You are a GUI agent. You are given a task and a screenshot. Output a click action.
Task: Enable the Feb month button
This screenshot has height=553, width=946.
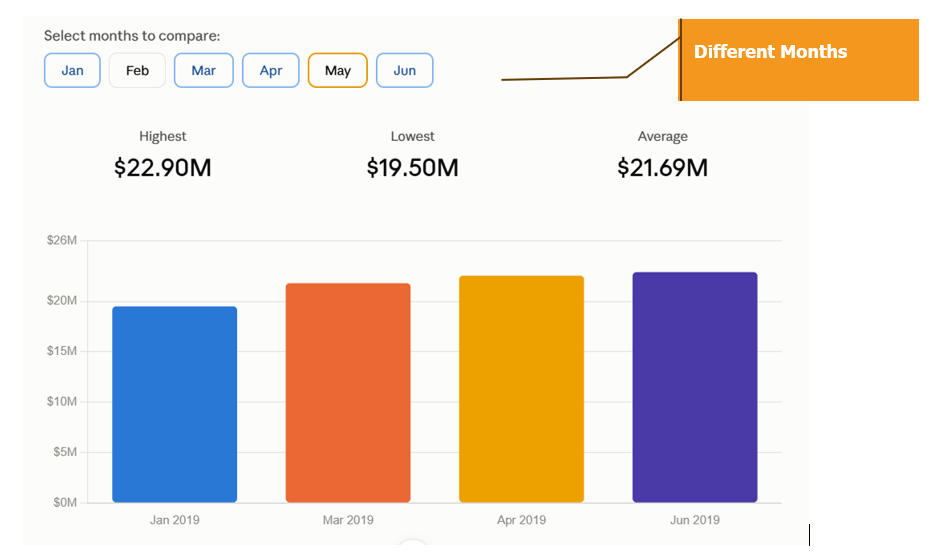[137, 71]
